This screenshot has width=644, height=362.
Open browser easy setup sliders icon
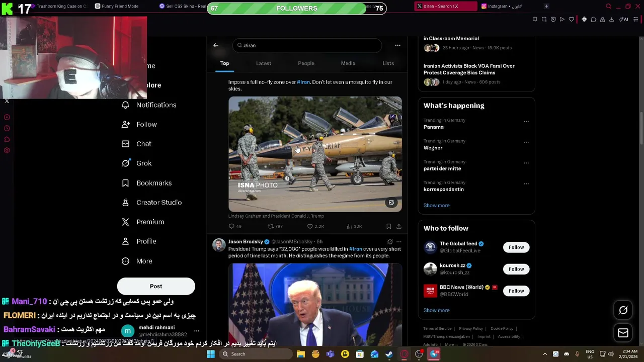point(636,19)
